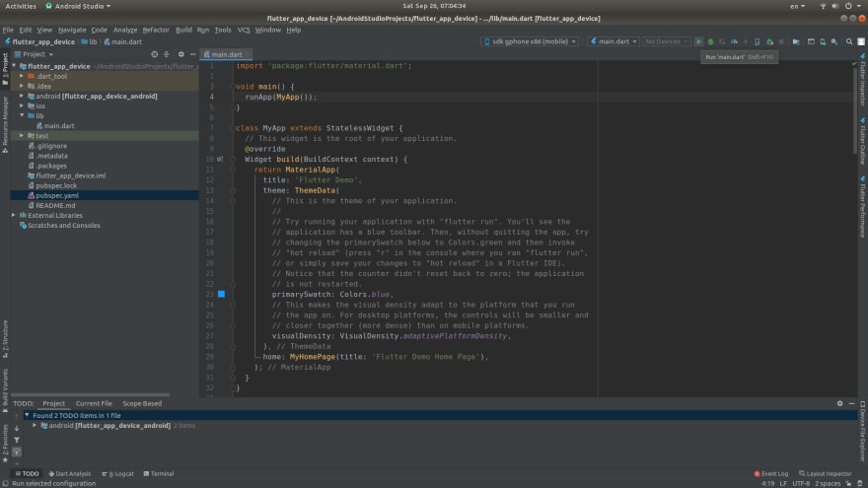
Task: Open the Tools menu
Action: (223, 30)
